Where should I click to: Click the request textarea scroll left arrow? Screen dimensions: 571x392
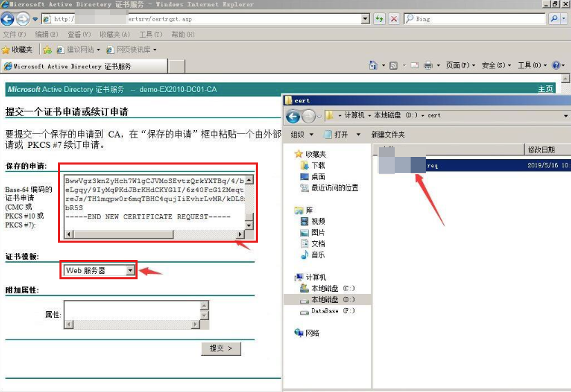[69, 234]
